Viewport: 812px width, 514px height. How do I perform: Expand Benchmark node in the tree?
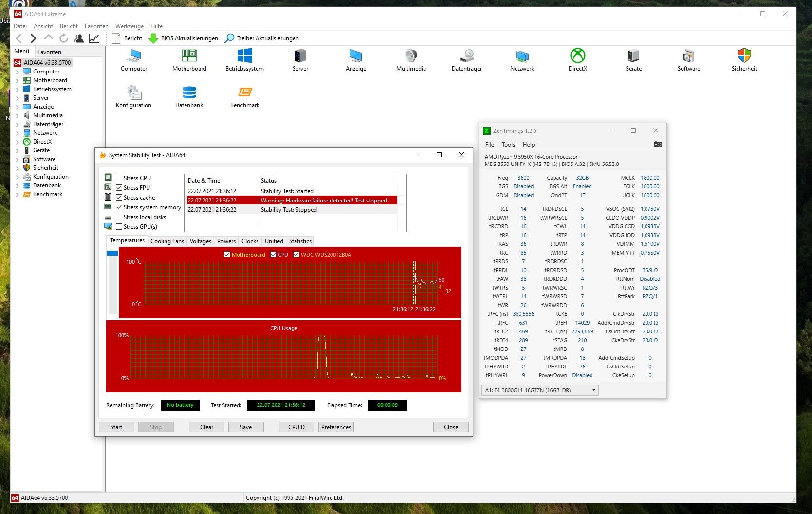pos(18,194)
